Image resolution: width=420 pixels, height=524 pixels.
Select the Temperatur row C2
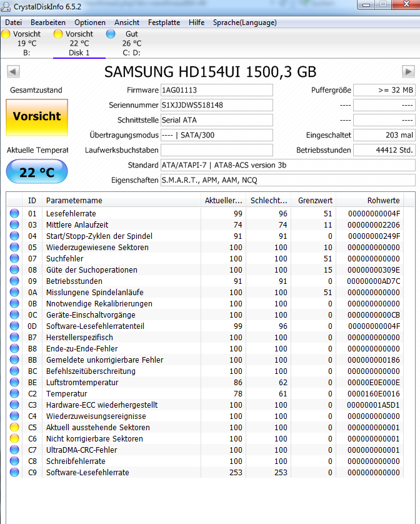click(204, 394)
